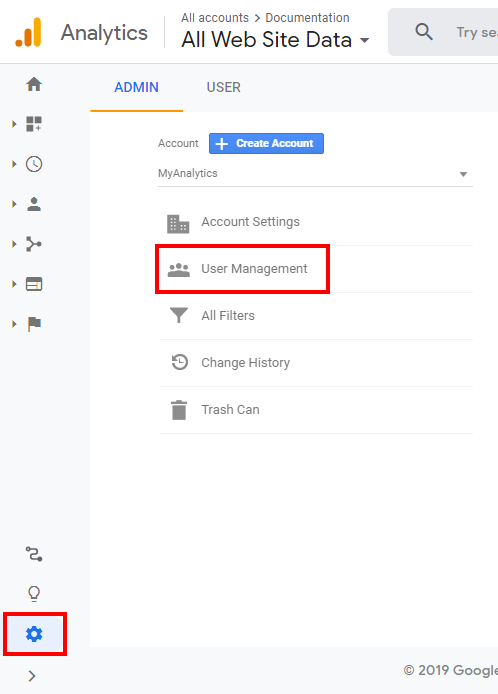Expand the Audience section arrow

coord(14,204)
